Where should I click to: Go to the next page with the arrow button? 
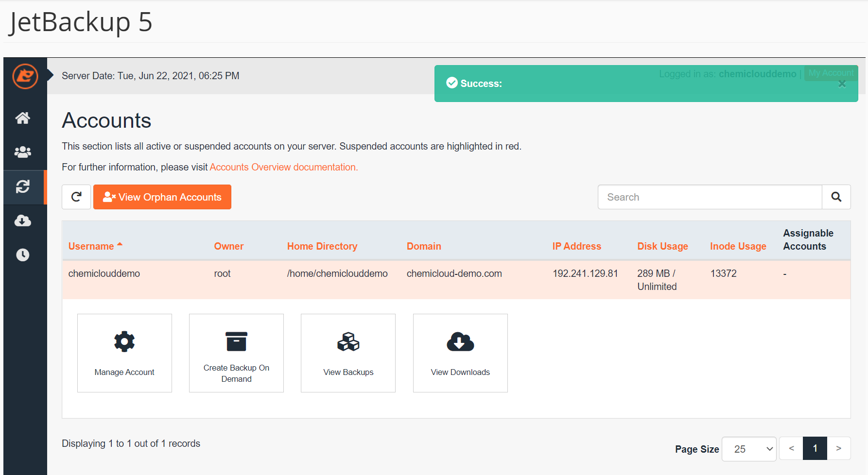[x=838, y=448]
